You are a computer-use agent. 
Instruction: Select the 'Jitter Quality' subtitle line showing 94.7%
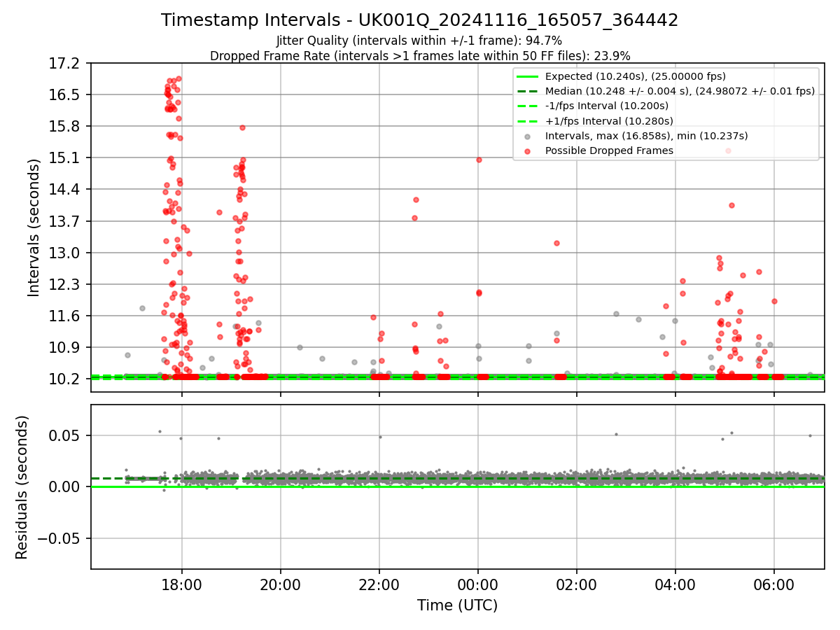[x=419, y=41]
